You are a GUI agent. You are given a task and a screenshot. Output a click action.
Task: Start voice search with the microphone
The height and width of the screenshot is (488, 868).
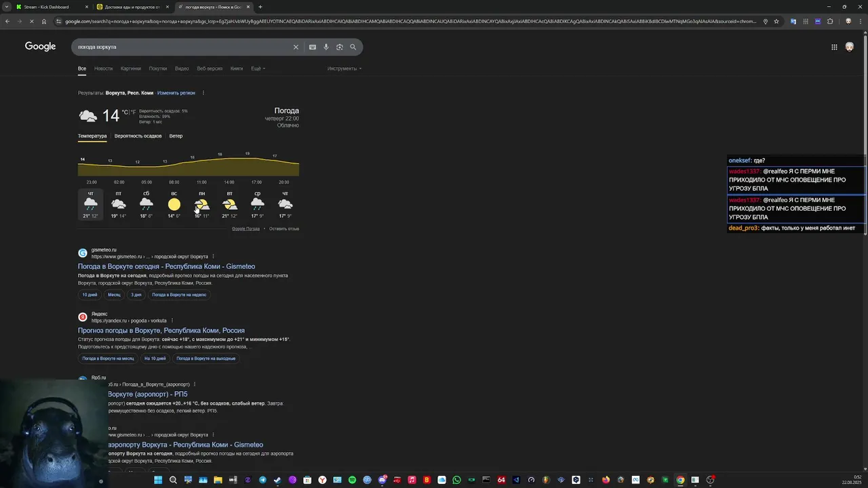(326, 47)
